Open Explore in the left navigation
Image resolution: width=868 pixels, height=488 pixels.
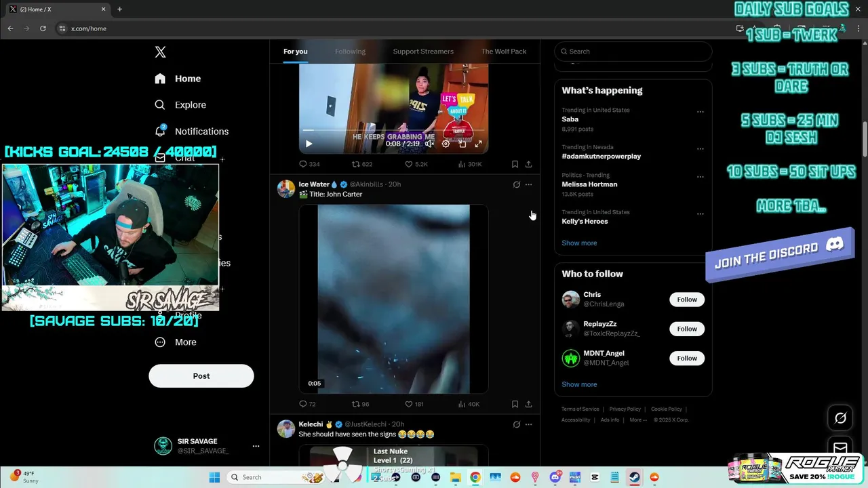(180, 105)
